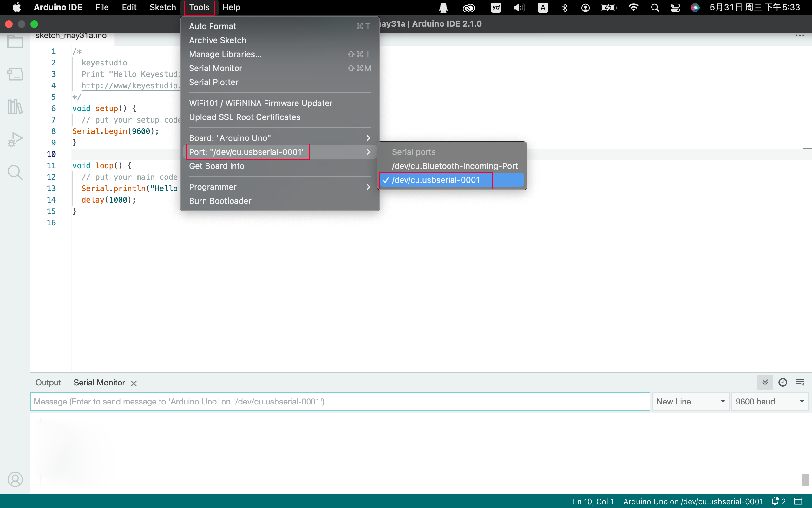Click the Serial.begin(9600); code line
The width and height of the screenshot is (812, 508).
click(x=115, y=131)
